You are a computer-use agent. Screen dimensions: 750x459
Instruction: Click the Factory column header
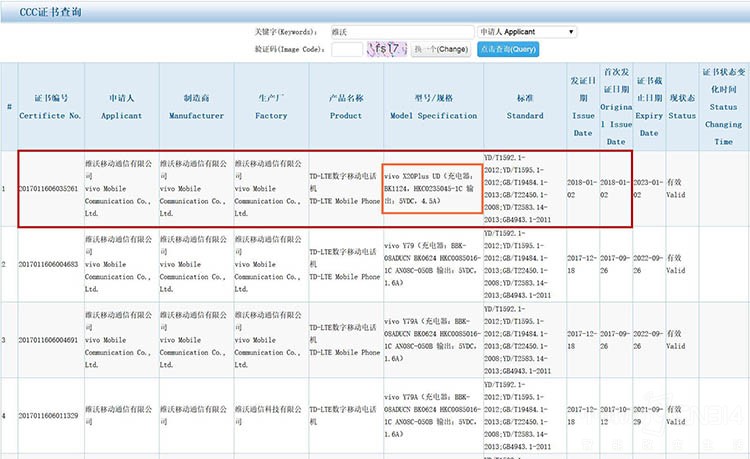point(271,107)
